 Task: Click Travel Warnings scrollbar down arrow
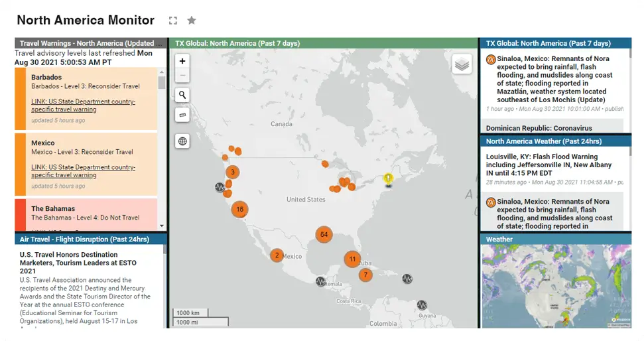(162, 228)
